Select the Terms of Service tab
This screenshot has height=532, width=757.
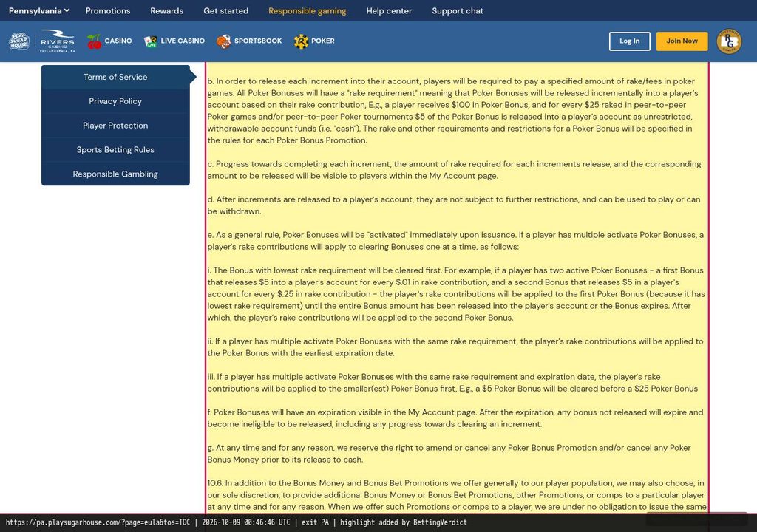pos(115,78)
